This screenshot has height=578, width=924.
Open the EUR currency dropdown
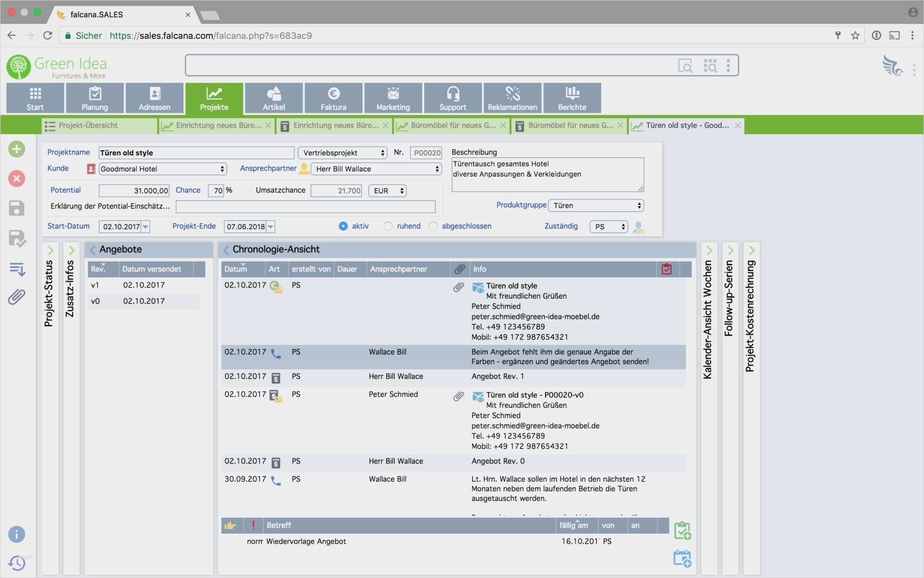(387, 191)
